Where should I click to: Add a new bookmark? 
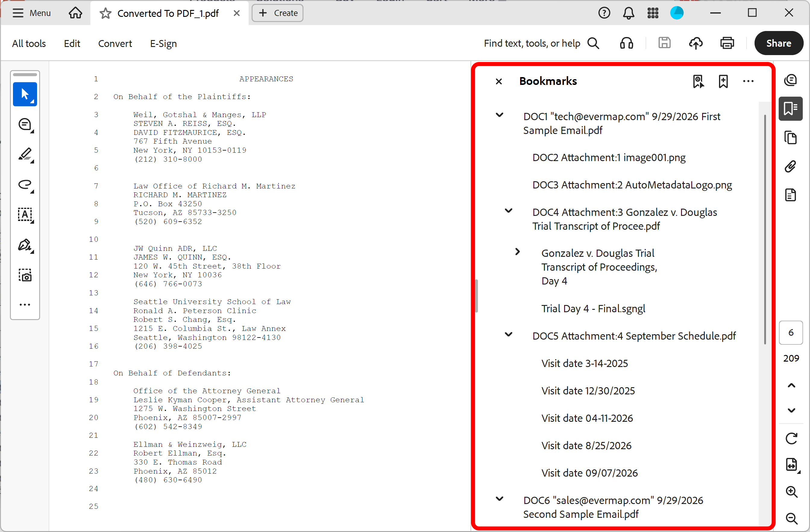pyautogui.click(x=723, y=81)
